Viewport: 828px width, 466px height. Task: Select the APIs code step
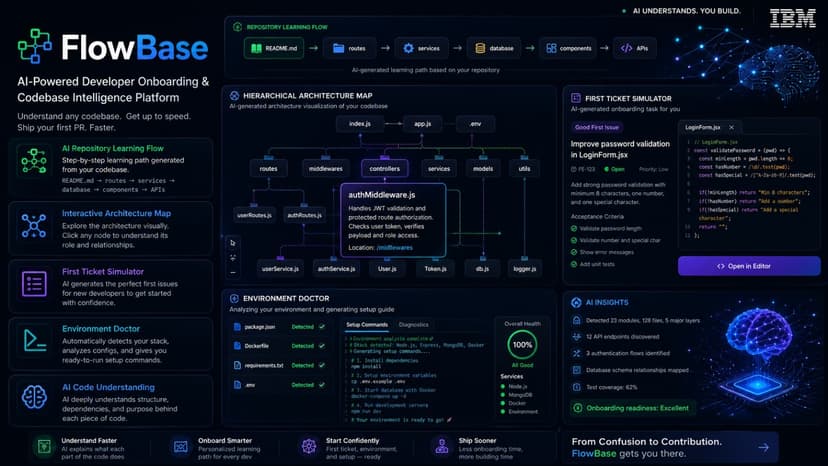coord(635,48)
